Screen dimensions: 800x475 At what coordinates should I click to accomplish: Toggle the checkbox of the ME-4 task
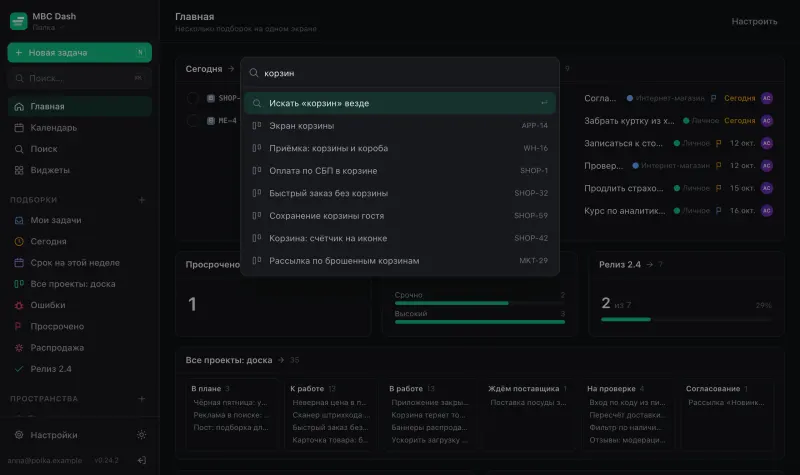(x=192, y=120)
